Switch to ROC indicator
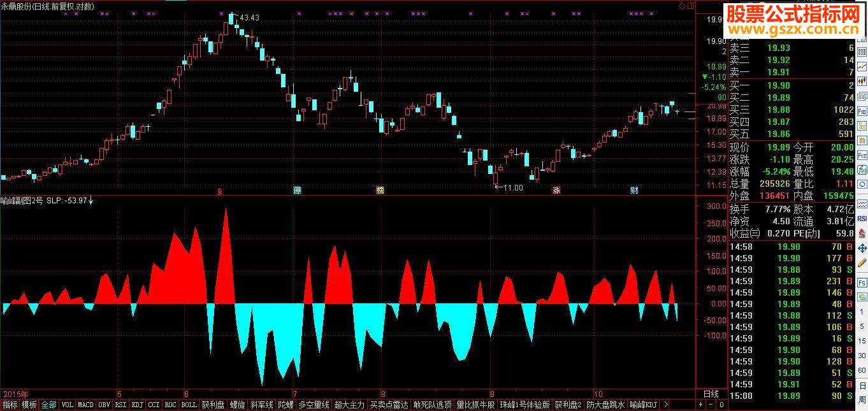Screen dimensions: 868x411 tap(171, 405)
